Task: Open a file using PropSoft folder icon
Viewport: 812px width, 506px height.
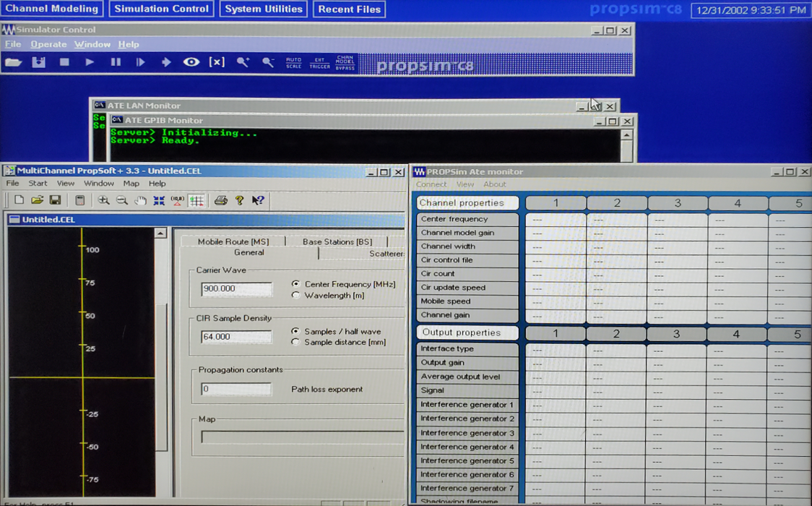Action: click(37, 200)
